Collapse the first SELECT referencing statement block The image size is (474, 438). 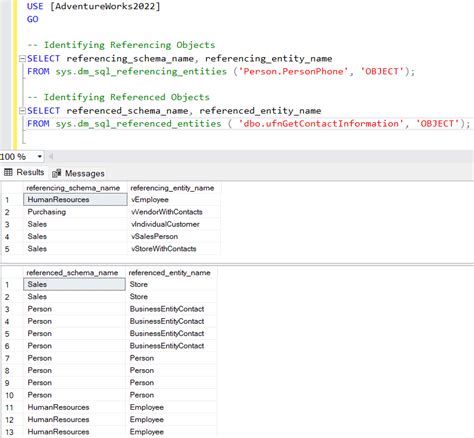coord(22,59)
